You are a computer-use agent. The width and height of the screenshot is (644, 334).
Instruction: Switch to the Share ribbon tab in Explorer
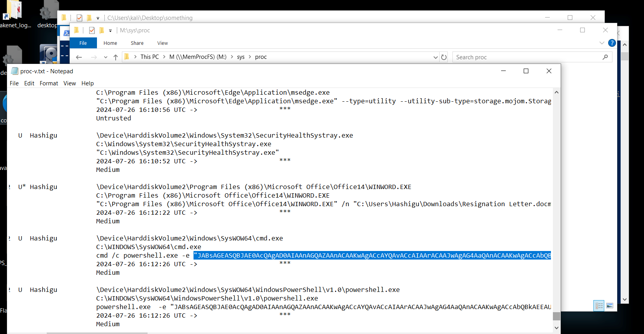point(137,43)
